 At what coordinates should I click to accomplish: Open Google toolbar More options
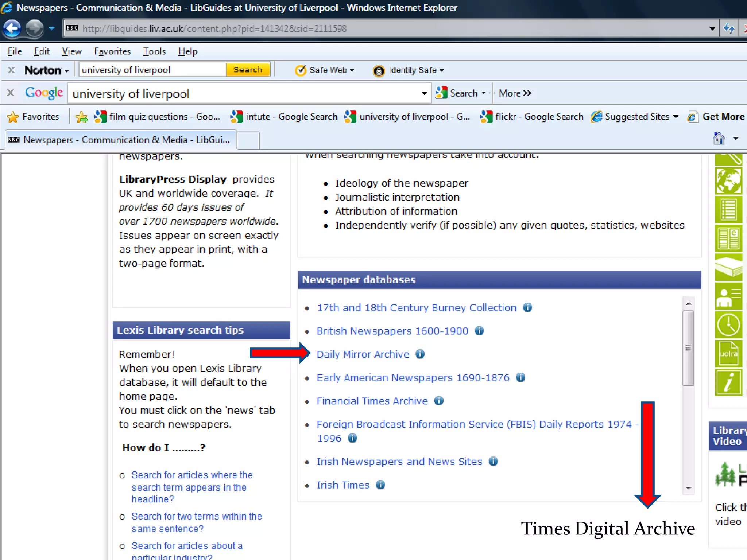click(x=515, y=93)
